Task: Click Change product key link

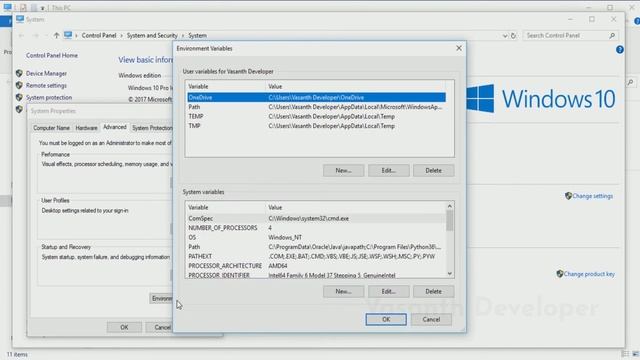Action: pyautogui.click(x=589, y=274)
